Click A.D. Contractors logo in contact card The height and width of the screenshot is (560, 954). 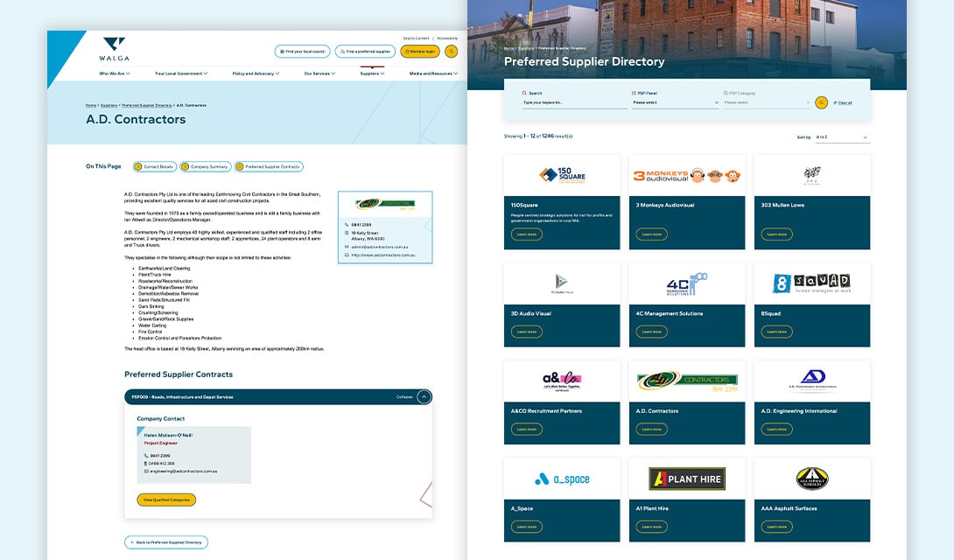385,204
